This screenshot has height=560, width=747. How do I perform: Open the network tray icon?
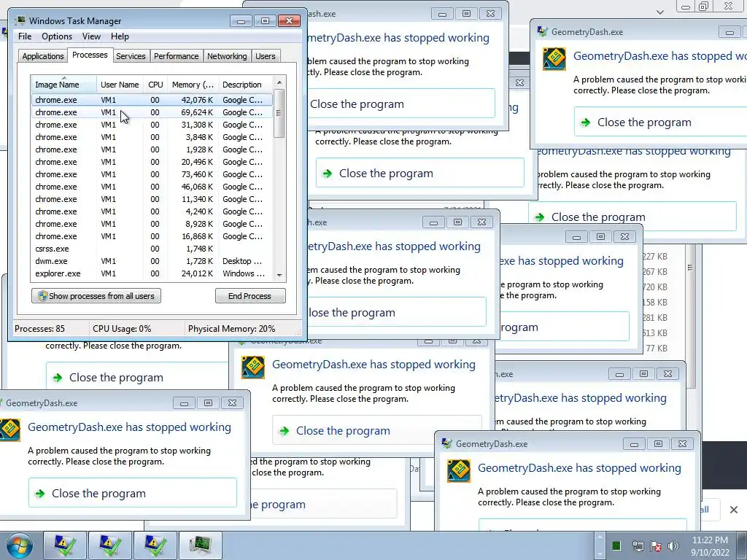[x=638, y=545]
